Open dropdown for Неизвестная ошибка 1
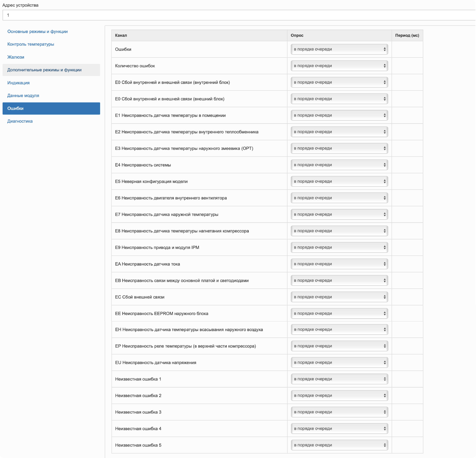The width and height of the screenshot is (476, 458). click(x=339, y=379)
